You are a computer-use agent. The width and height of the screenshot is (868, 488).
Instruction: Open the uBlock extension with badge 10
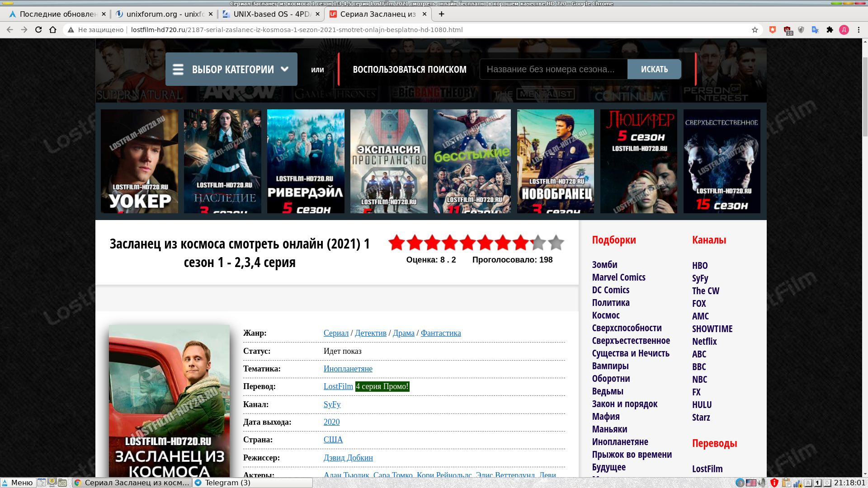(x=788, y=30)
